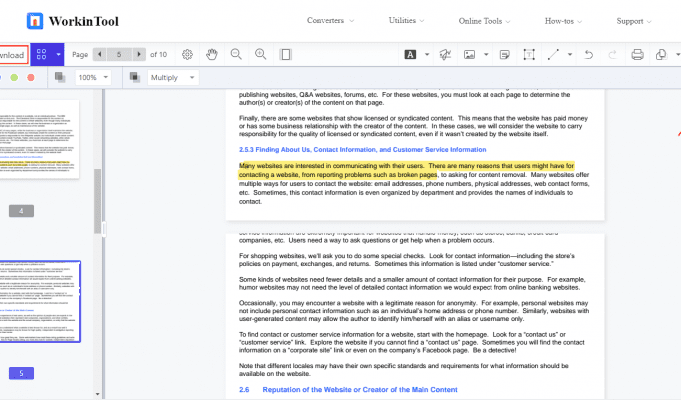Screen dimensions: 681x400
Task: Open the Online Tools menu
Action: tap(485, 21)
